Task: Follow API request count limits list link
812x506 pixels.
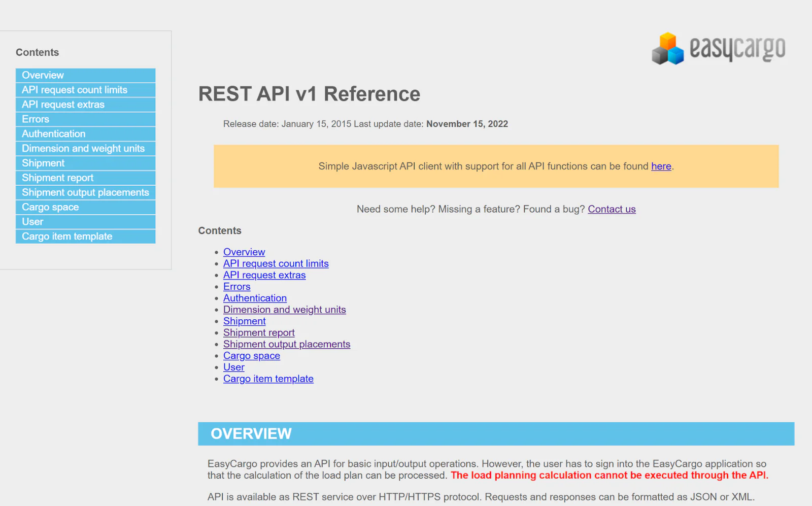Action: [x=276, y=264]
